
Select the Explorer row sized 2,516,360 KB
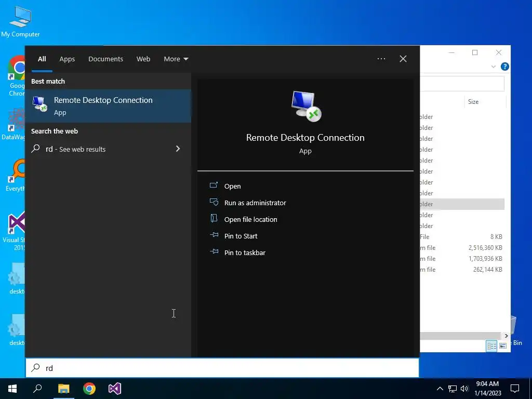click(x=462, y=248)
